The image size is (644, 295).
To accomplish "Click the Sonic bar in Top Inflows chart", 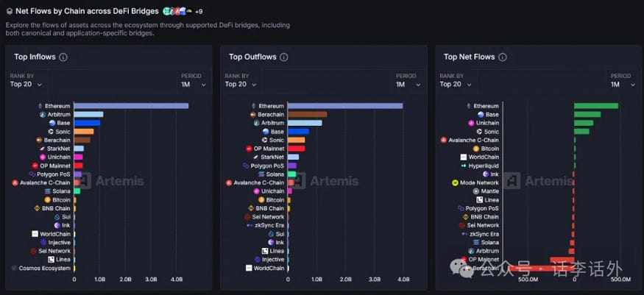I will coord(84,132).
